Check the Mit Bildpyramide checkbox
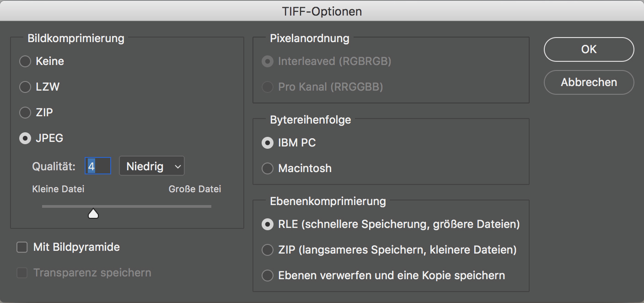 click(21, 247)
